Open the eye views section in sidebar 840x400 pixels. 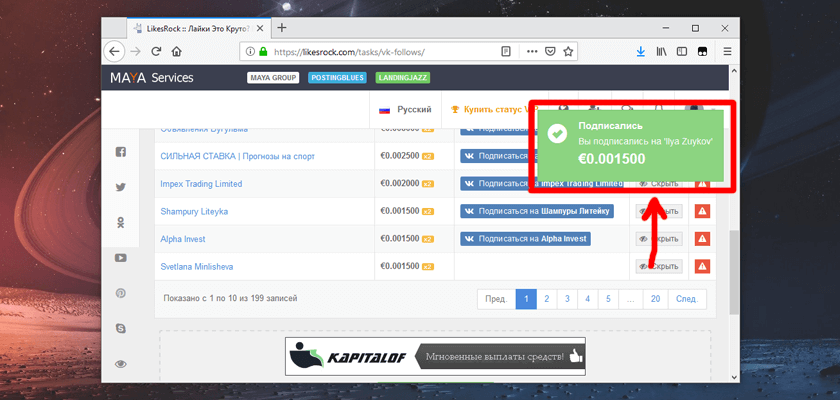point(121,364)
